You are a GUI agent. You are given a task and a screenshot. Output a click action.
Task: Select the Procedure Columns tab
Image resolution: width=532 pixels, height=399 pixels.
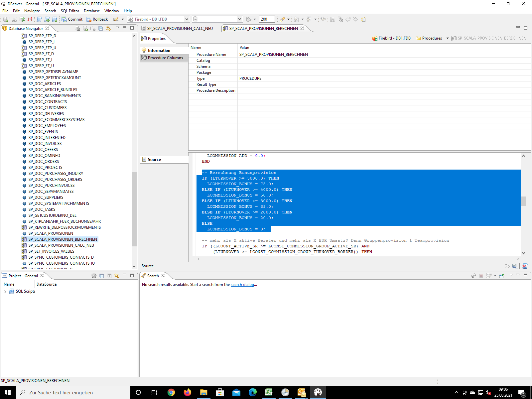pyautogui.click(x=164, y=58)
